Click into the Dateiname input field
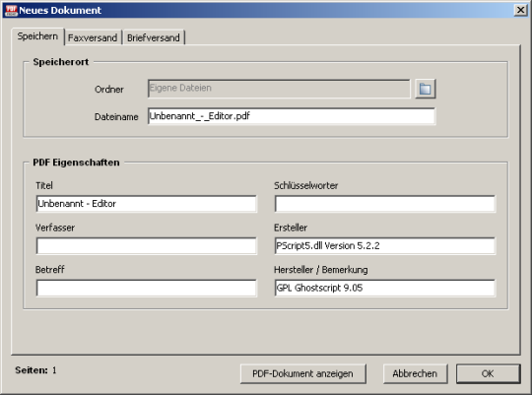This screenshot has width=532, height=395. pyautogui.click(x=292, y=116)
